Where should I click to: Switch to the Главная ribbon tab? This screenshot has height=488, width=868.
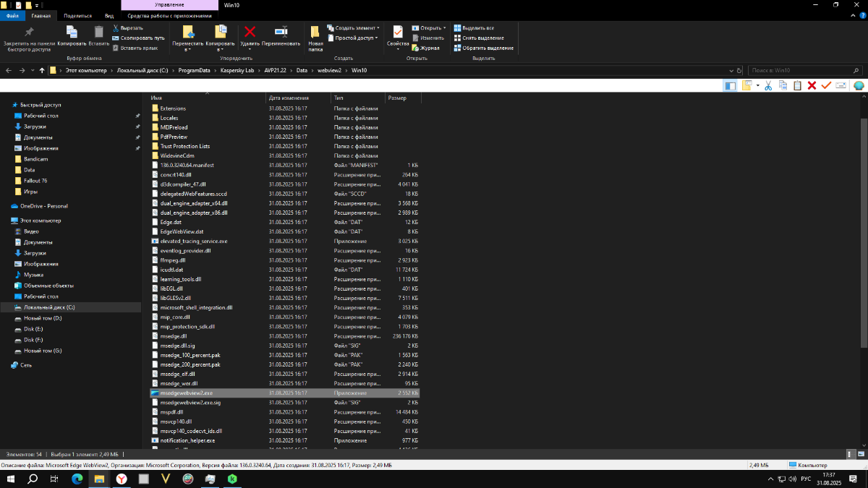point(41,15)
